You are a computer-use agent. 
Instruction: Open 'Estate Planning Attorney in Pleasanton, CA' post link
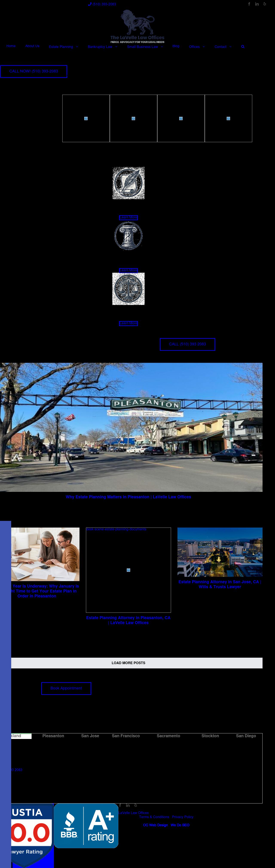point(128,620)
